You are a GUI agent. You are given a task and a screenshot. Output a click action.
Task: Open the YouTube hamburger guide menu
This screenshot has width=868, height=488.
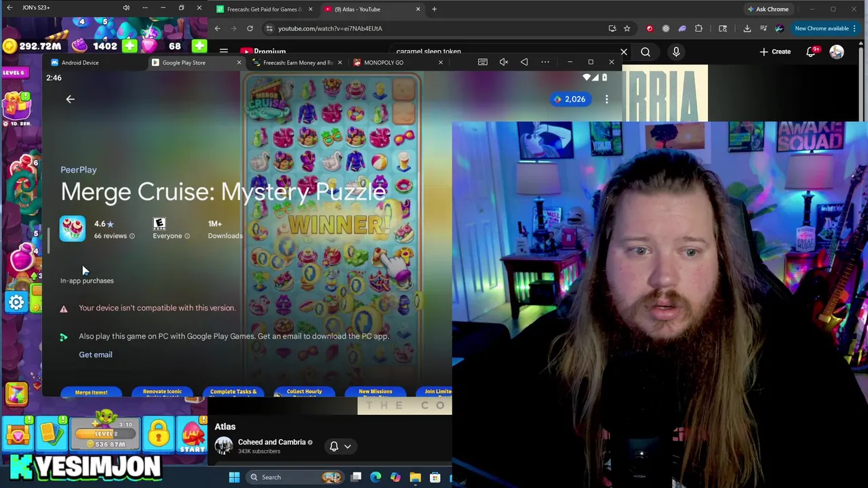[x=223, y=52]
